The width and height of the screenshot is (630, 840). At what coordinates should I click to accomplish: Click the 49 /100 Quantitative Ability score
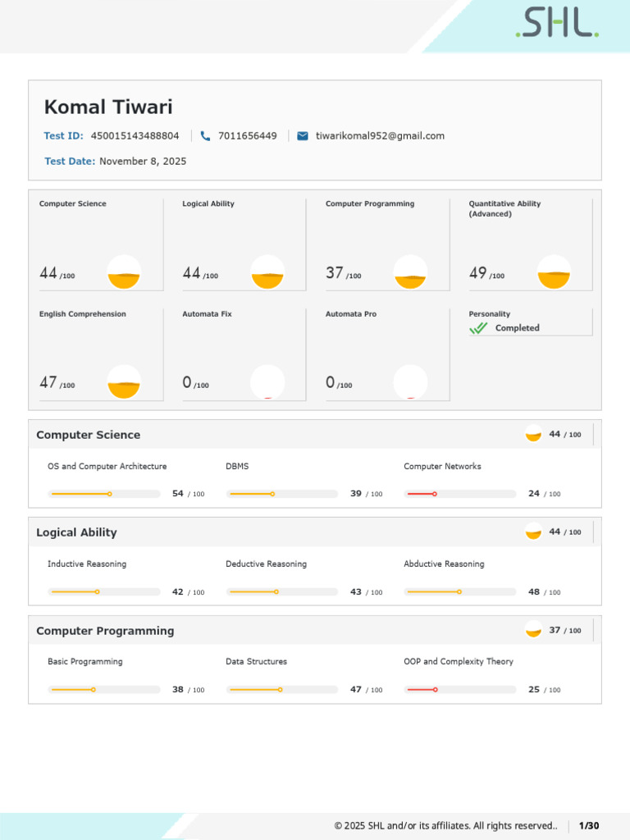pyautogui.click(x=487, y=273)
